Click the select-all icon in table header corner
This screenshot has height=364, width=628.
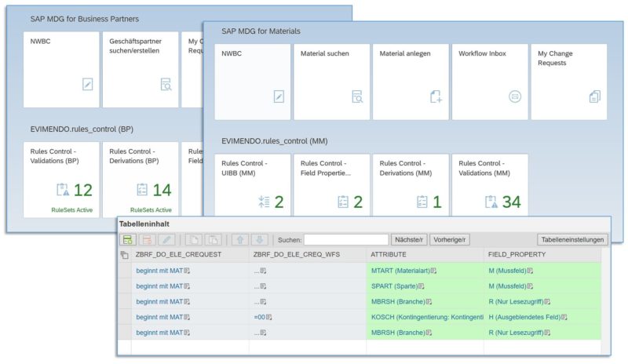coord(125,255)
